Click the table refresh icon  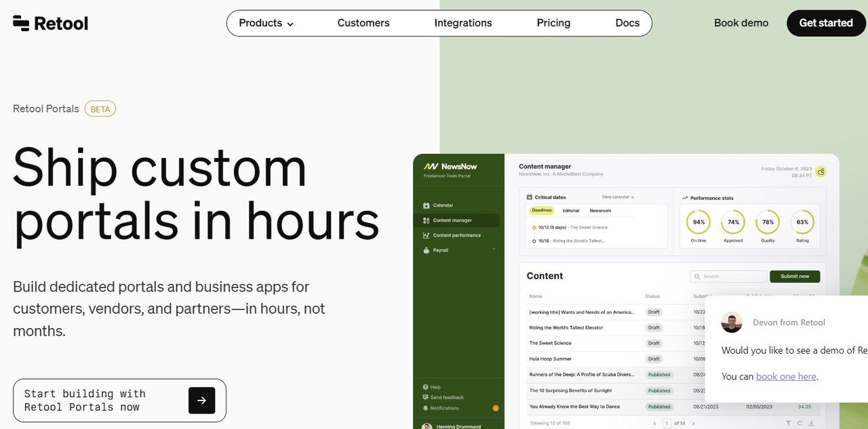[x=800, y=424]
